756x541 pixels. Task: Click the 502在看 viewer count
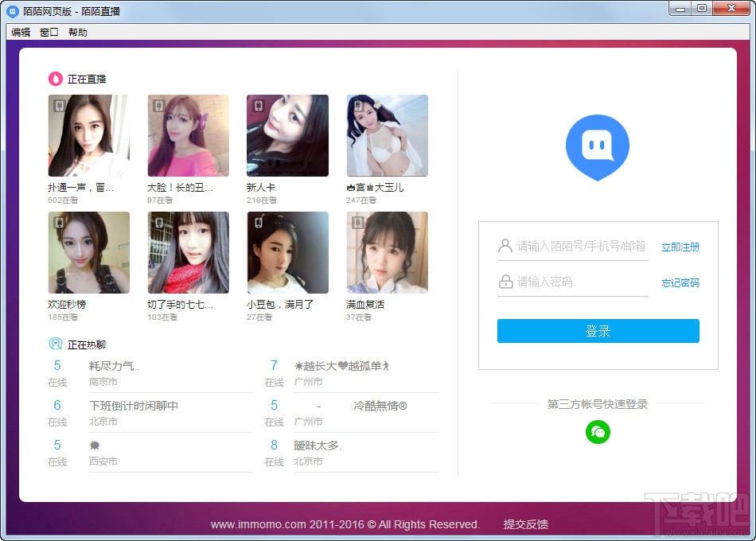(63, 200)
